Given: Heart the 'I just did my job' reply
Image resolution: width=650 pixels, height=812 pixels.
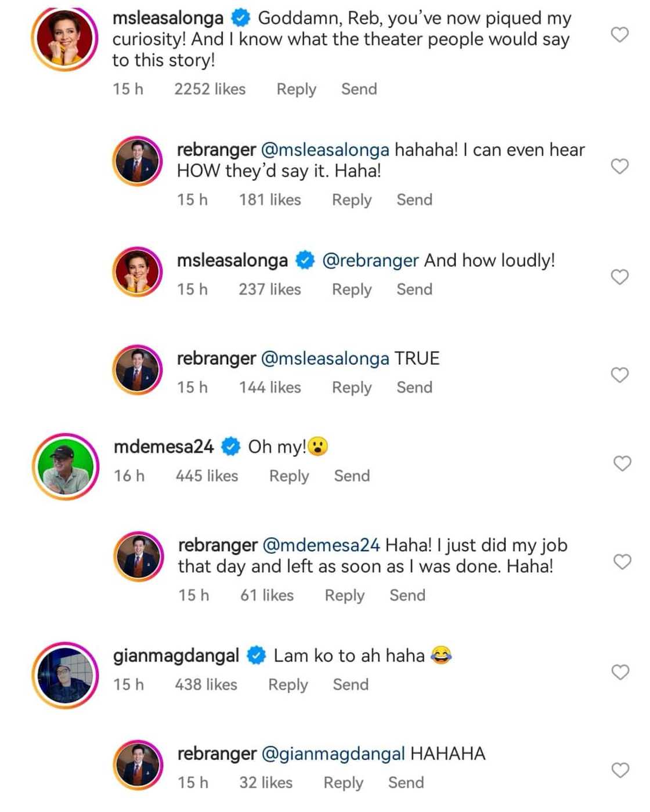Looking at the screenshot, I should tap(622, 561).
